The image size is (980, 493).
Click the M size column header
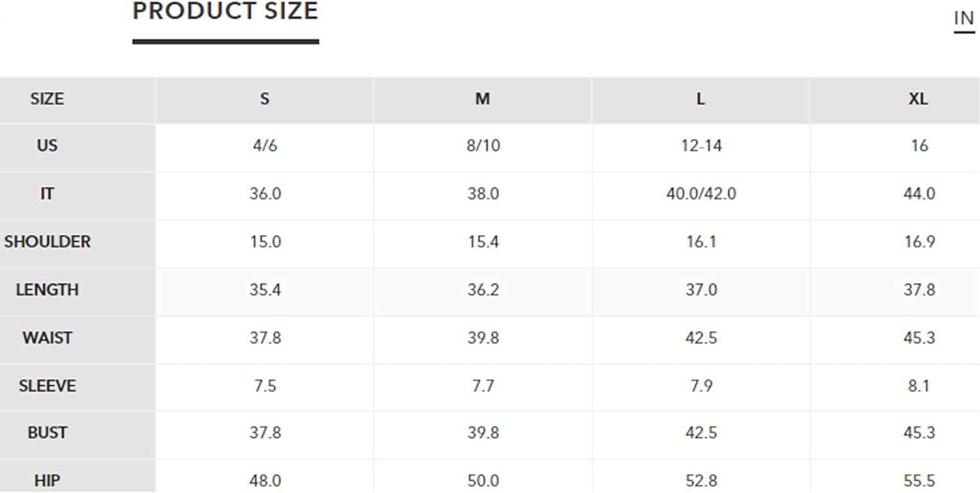[x=482, y=99]
